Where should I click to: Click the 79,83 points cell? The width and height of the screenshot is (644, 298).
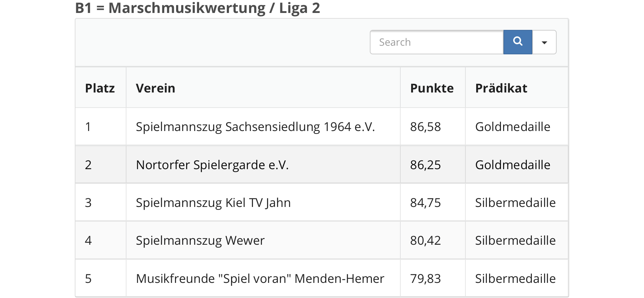pyautogui.click(x=425, y=279)
